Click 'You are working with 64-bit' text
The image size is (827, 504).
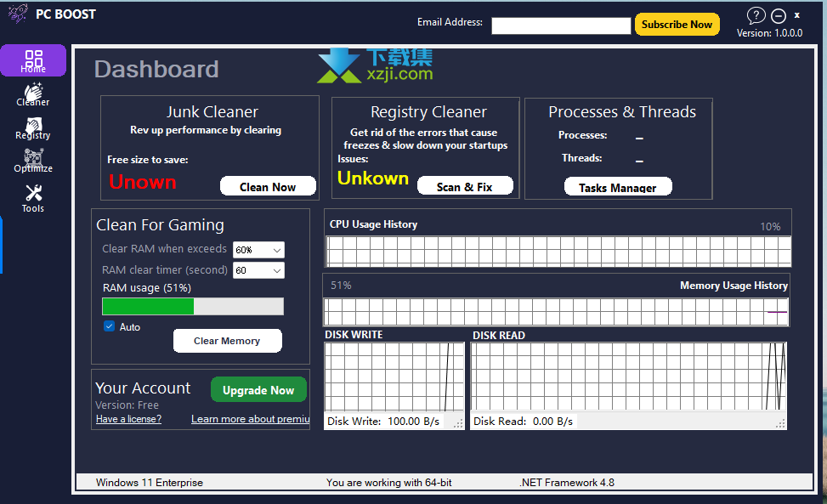pyautogui.click(x=388, y=483)
